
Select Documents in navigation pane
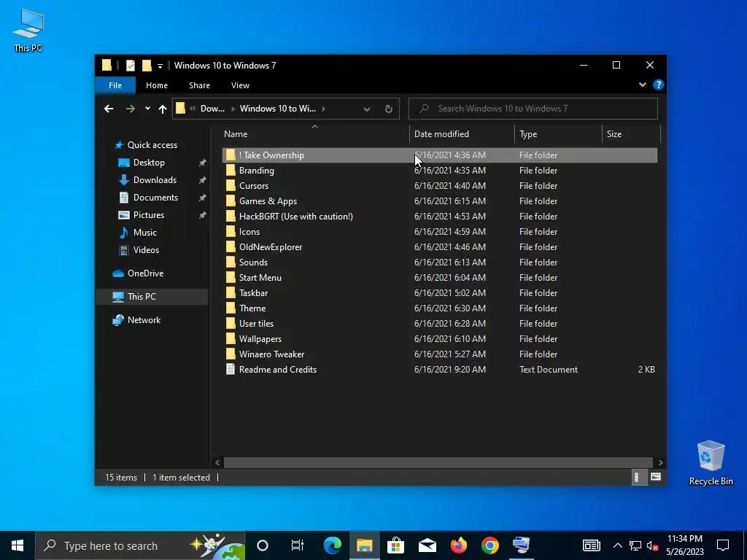[x=155, y=198]
